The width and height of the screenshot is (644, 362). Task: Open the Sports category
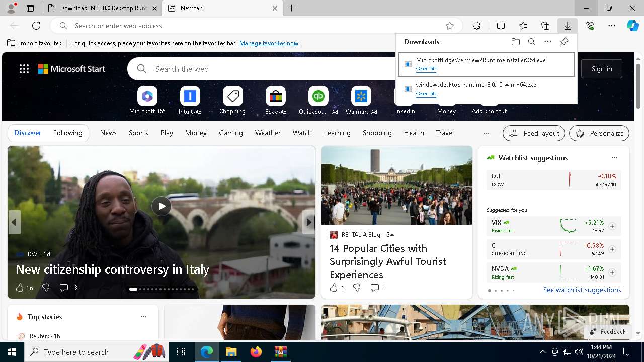[x=138, y=133]
